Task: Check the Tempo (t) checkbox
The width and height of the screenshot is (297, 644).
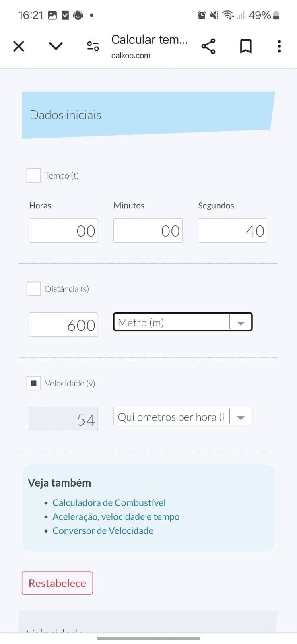Action: click(x=34, y=175)
